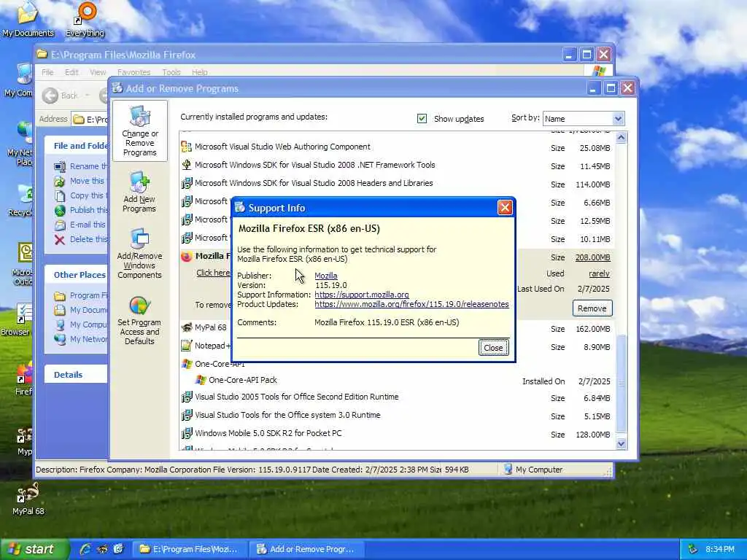The width and height of the screenshot is (747, 560).
Task: Open the Firefox 115.19.0 releasenotes link
Action: pyautogui.click(x=411, y=304)
